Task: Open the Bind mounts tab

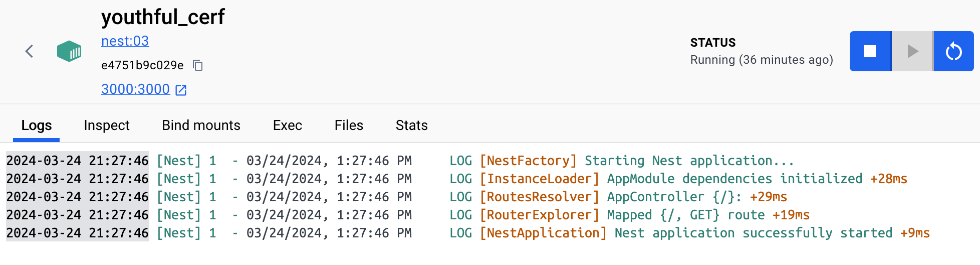Action: [x=201, y=125]
